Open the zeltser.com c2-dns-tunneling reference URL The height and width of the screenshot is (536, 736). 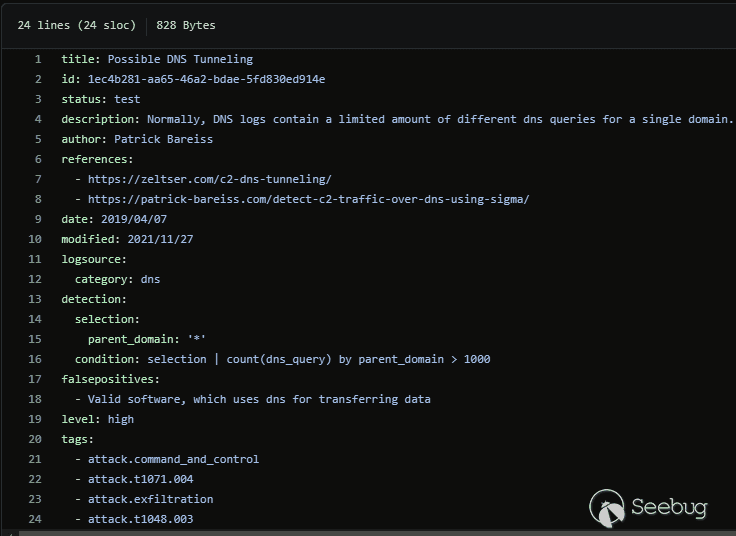[209, 179]
